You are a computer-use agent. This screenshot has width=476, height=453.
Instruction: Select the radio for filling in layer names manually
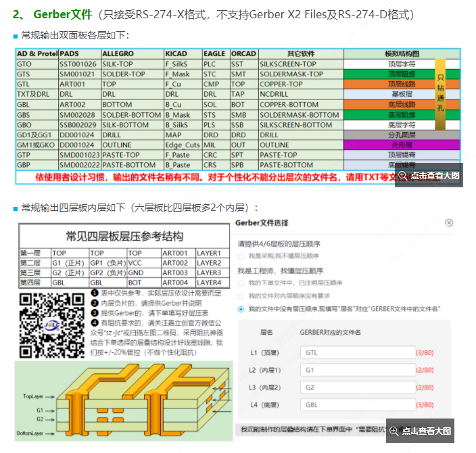241,308
